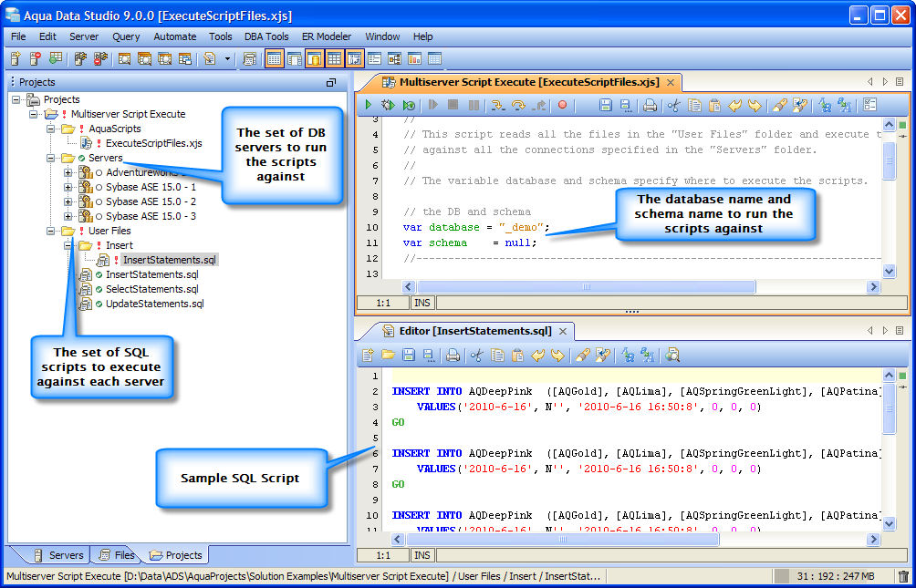
Task: Select UpdateStatements.sql in the project tree
Action: pos(155,304)
